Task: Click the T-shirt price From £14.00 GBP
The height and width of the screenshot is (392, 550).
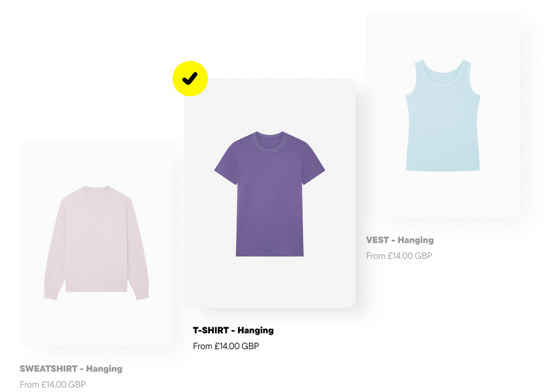Action: 226,346
